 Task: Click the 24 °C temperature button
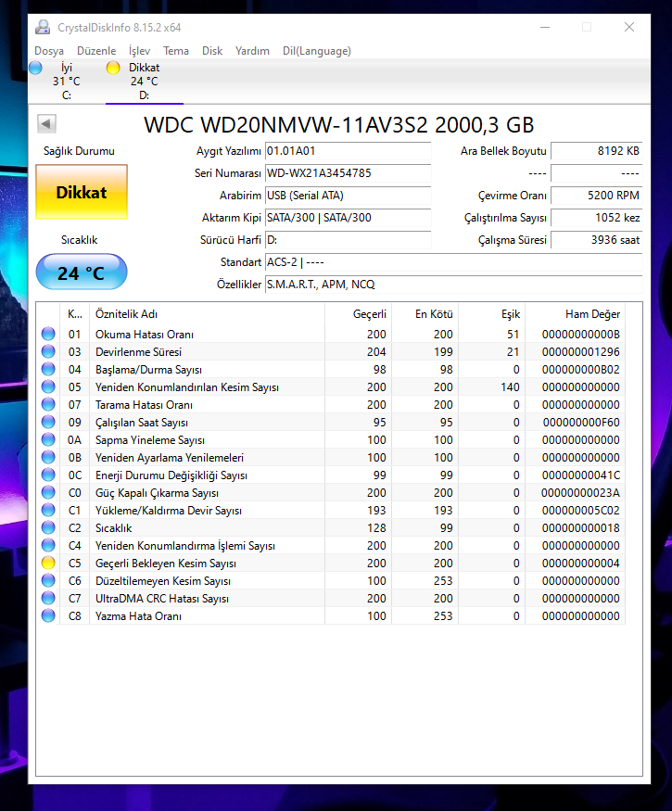(82, 272)
